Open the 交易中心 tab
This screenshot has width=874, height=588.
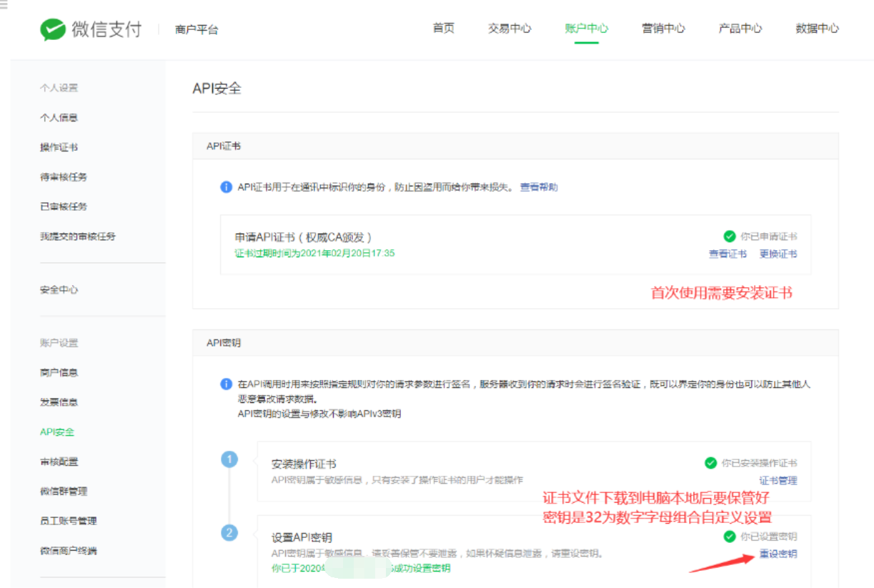pos(510,29)
